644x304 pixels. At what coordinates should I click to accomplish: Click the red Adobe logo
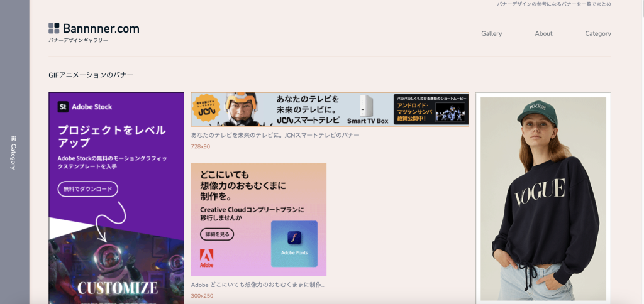click(206, 255)
